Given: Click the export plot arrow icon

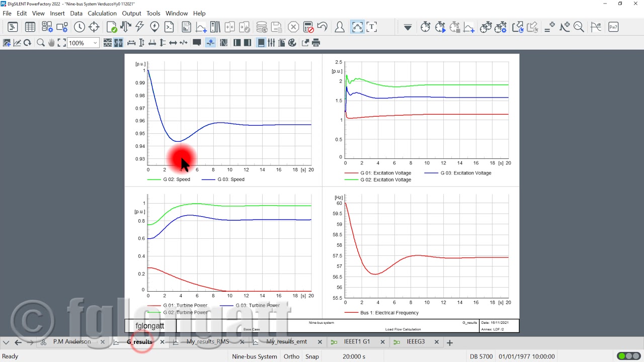Looking at the screenshot, I should coord(305,43).
